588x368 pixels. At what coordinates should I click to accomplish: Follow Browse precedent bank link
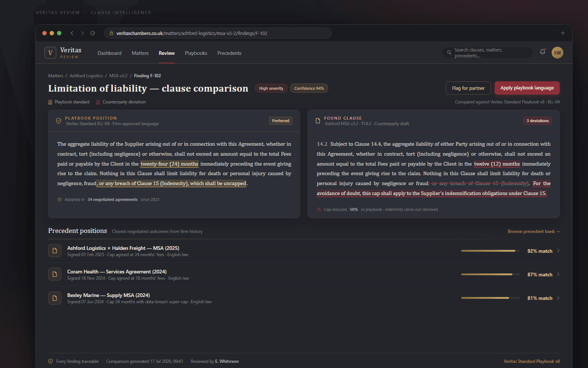(534, 231)
